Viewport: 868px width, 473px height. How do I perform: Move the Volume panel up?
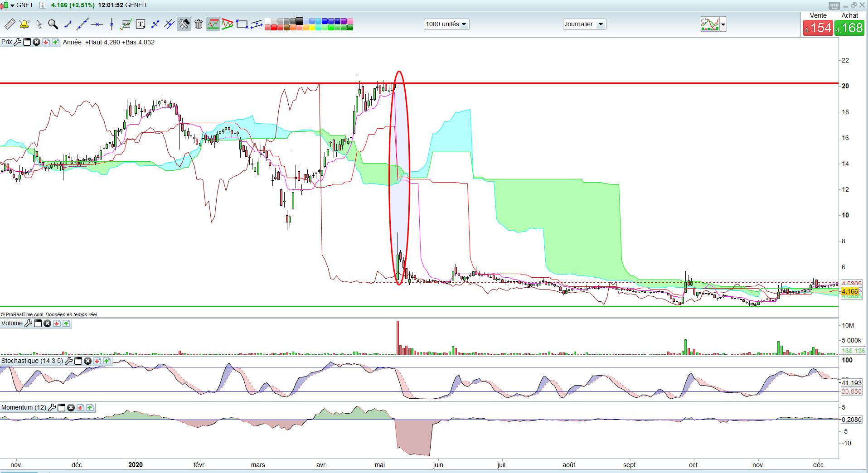[67, 323]
